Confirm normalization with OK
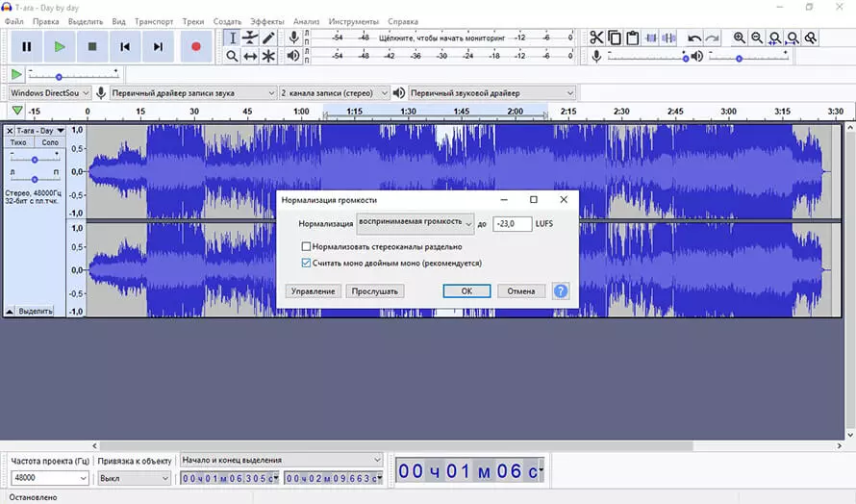Image resolution: width=856 pixels, height=504 pixels. (x=466, y=291)
